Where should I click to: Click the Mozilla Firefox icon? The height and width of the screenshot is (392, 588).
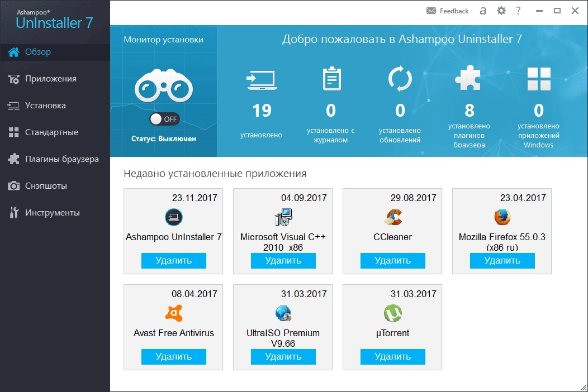pyautogui.click(x=502, y=217)
